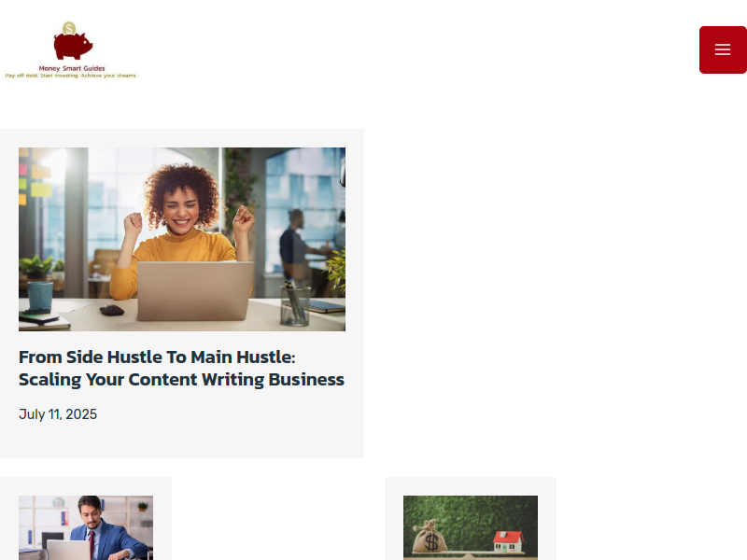Click the computer mouse on the desk
Image resolution: width=747 pixels, height=560 pixels.
(x=112, y=311)
